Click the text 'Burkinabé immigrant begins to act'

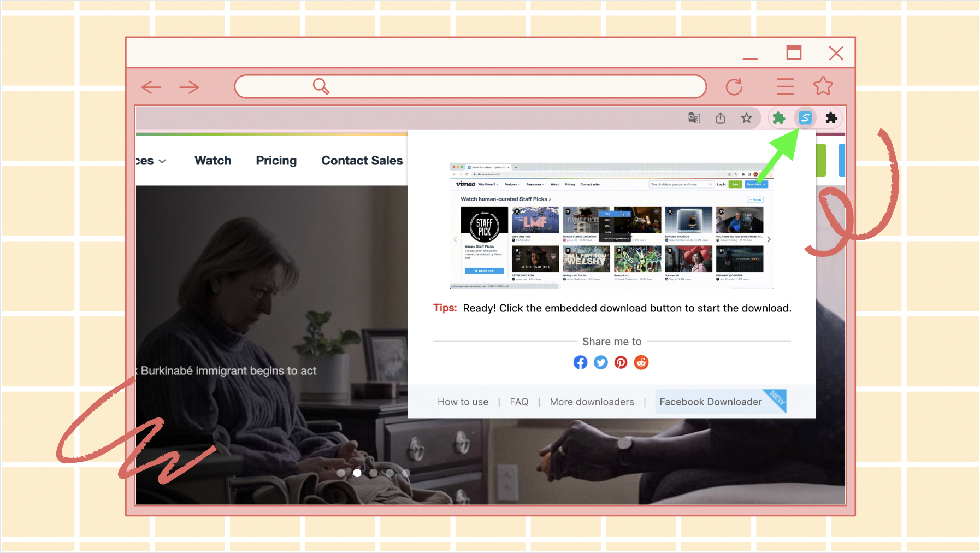point(228,371)
